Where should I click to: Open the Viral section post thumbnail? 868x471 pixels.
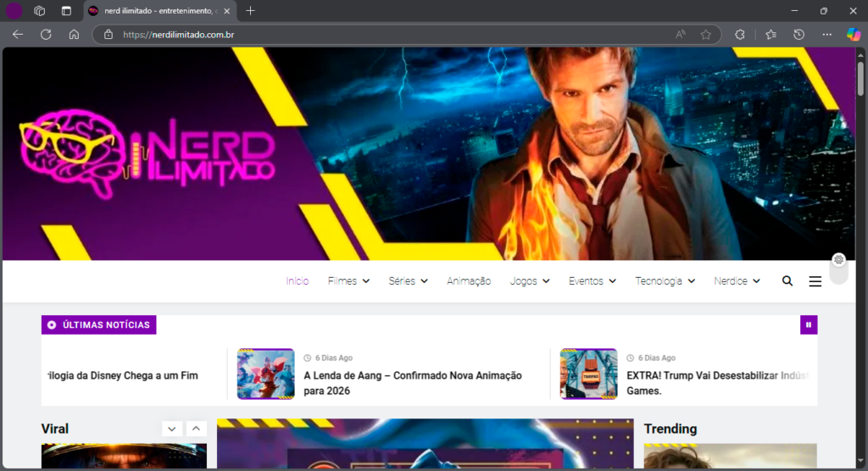click(124, 456)
